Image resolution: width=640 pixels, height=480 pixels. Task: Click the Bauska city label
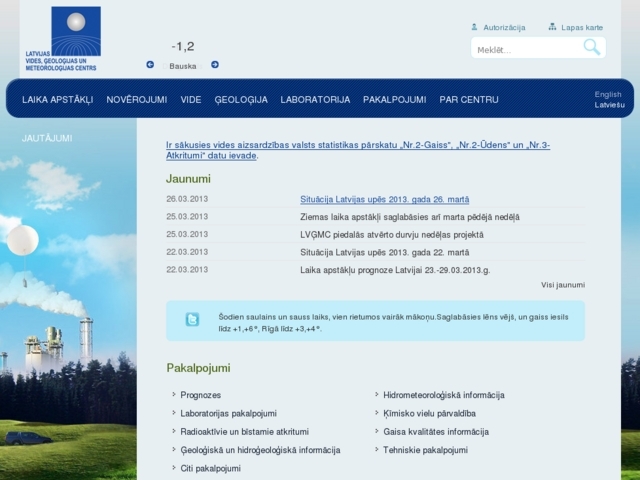pyautogui.click(x=183, y=66)
